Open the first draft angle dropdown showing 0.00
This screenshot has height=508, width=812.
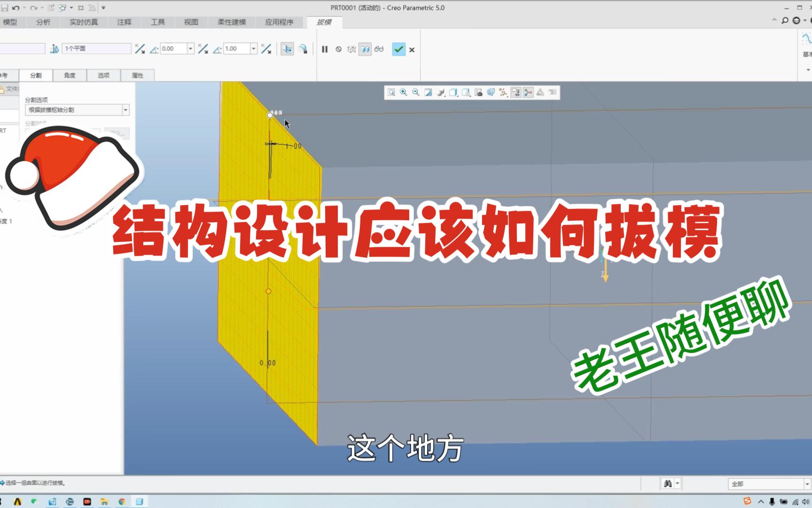tap(190, 48)
